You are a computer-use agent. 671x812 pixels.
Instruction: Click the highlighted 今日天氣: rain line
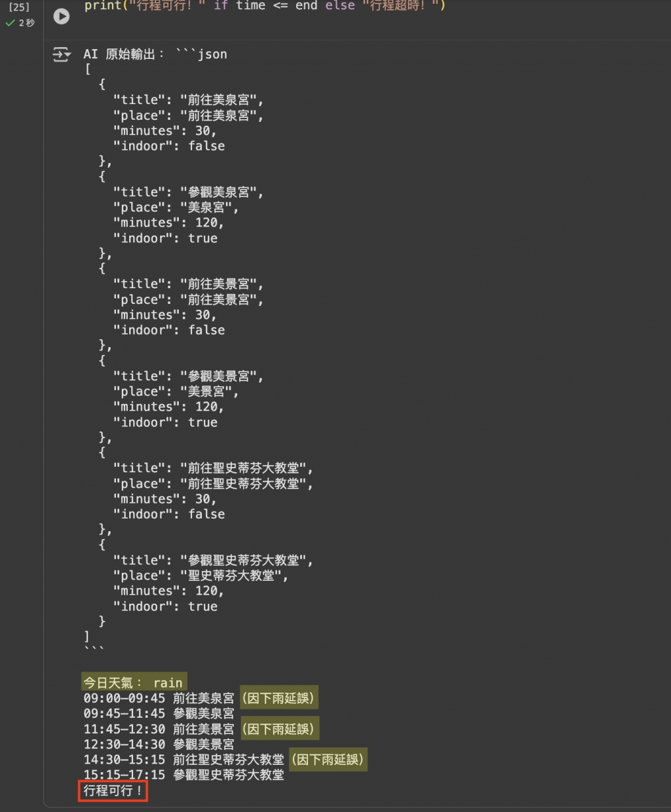134,683
